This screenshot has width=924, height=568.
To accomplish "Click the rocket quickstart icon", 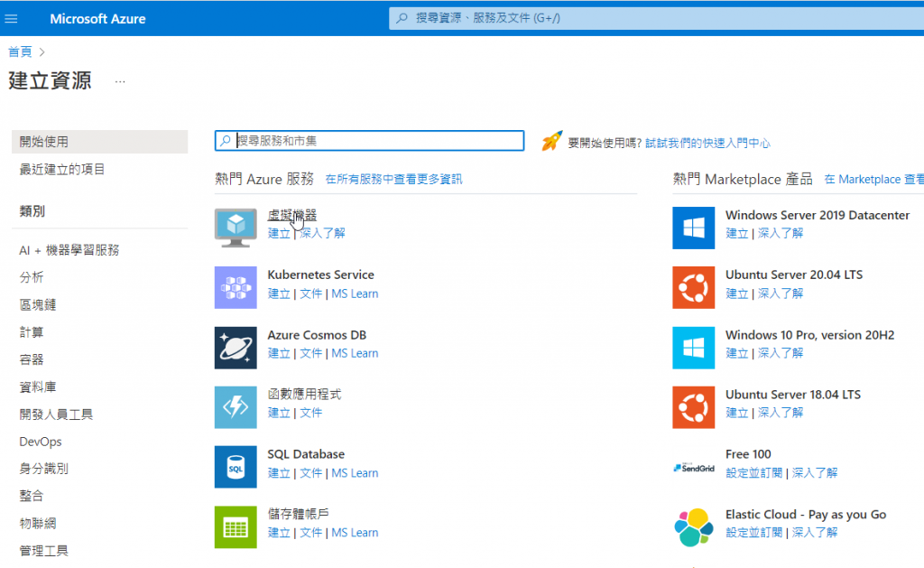I will [551, 141].
